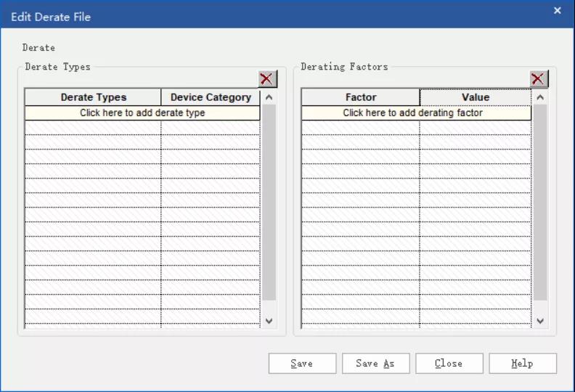Select the Value column header
Screen dimensions: 575x392
[x=476, y=97]
